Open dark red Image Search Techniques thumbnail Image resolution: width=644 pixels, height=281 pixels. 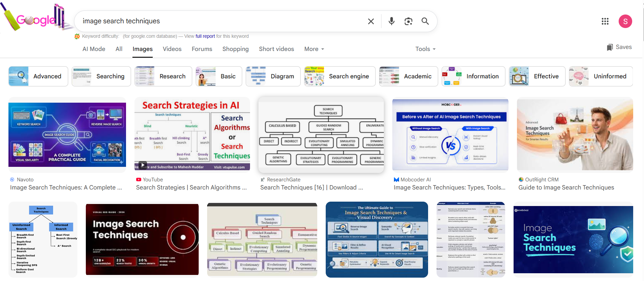[x=142, y=239]
